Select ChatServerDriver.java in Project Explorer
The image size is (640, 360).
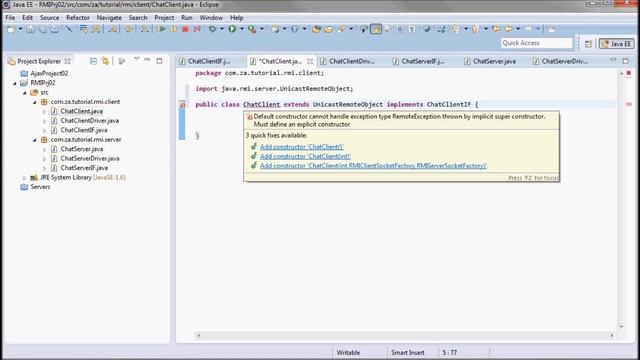(x=90, y=158)
